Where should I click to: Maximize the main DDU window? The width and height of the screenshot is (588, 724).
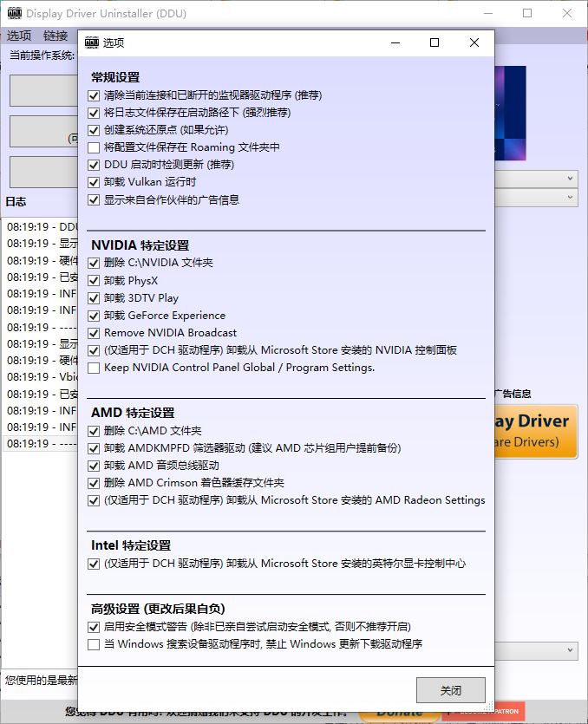(527, 14)
